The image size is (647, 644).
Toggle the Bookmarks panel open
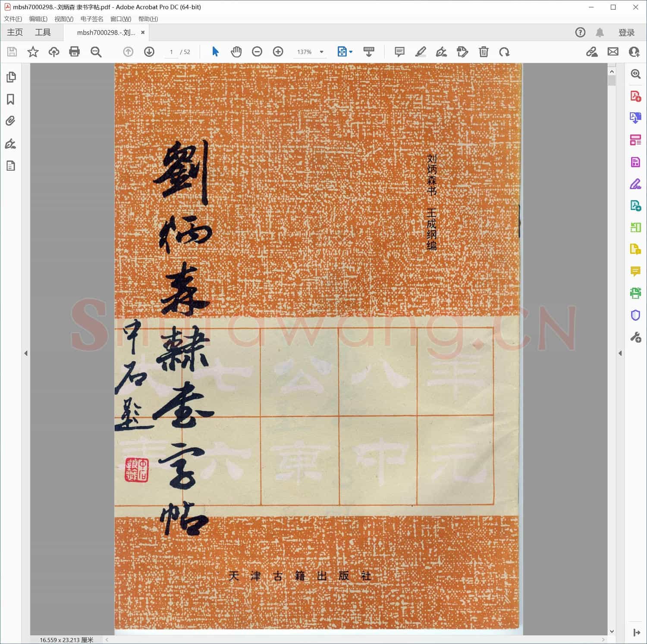(x=11, y=99)
